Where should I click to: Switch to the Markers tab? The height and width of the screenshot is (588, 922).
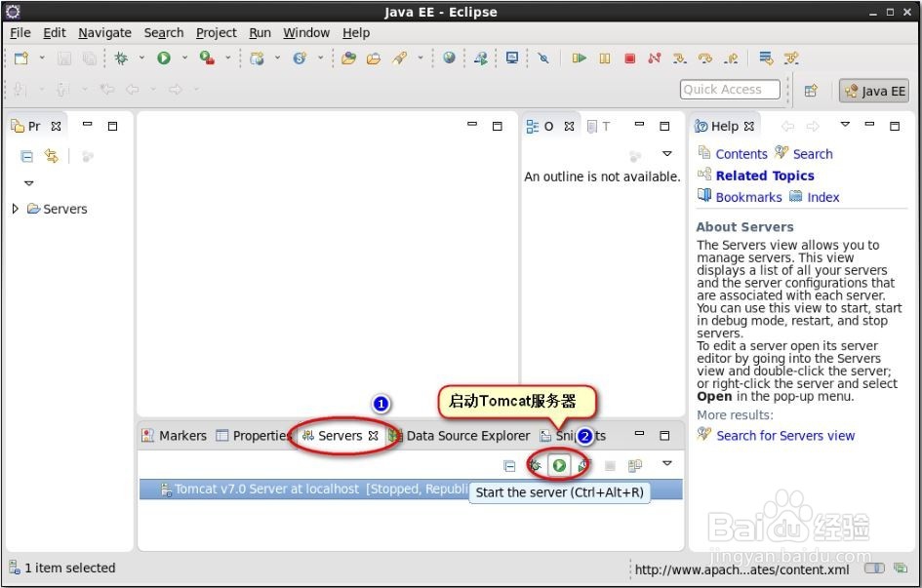[175, 436]
